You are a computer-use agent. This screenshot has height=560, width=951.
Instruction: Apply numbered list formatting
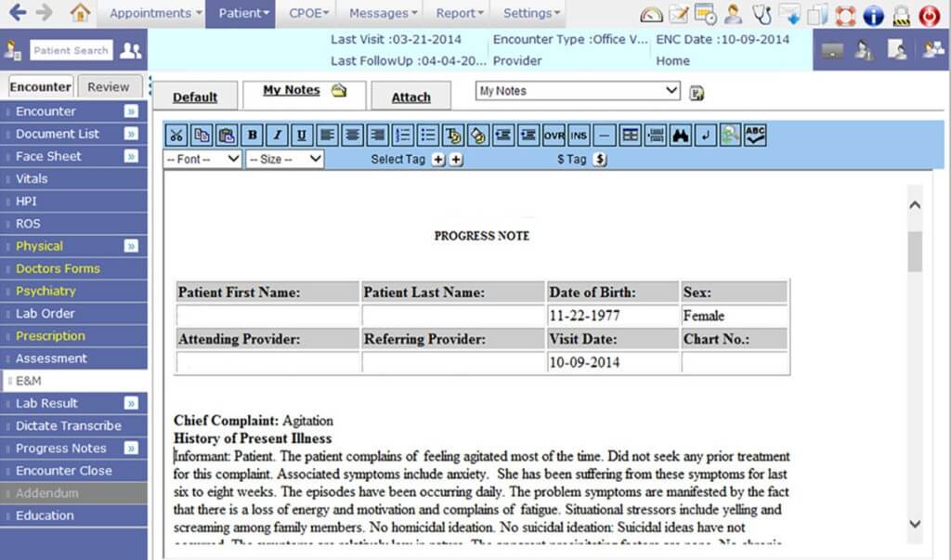tap(402, 135)
